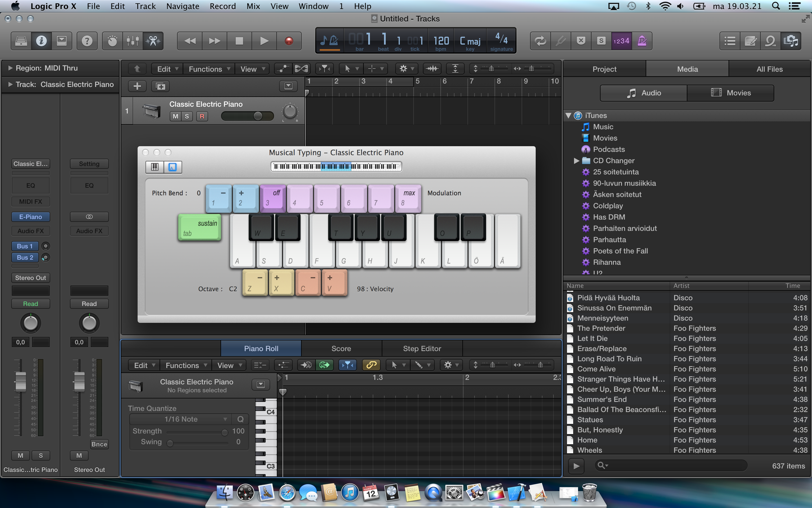This screenshot has width=812, height=508.
Task: Record-enable the Classic Electric Piano track
Action: coord(202,116)
